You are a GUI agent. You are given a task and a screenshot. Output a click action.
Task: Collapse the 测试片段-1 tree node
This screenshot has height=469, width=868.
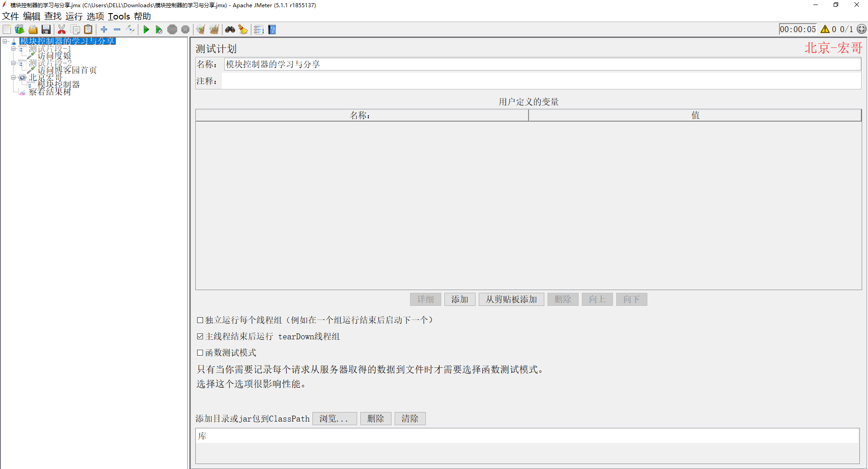pos(13,48)
